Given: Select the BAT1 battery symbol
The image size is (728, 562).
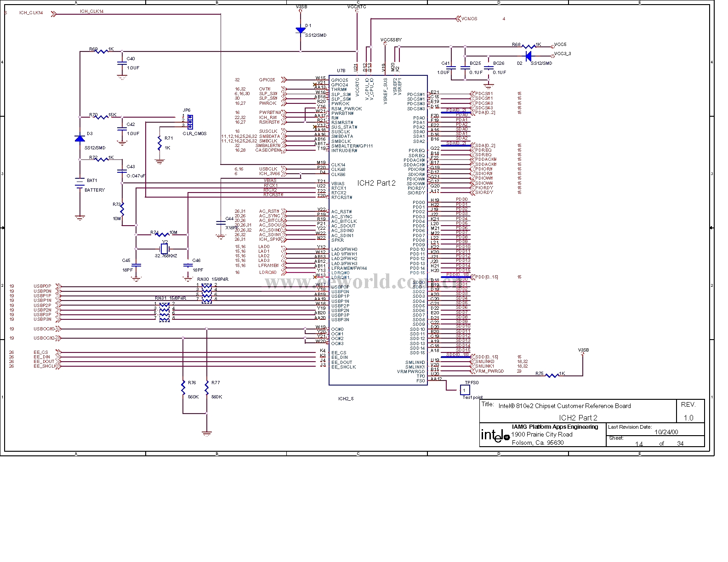Looking at the screenshot, I should click(x=80, y=183).
